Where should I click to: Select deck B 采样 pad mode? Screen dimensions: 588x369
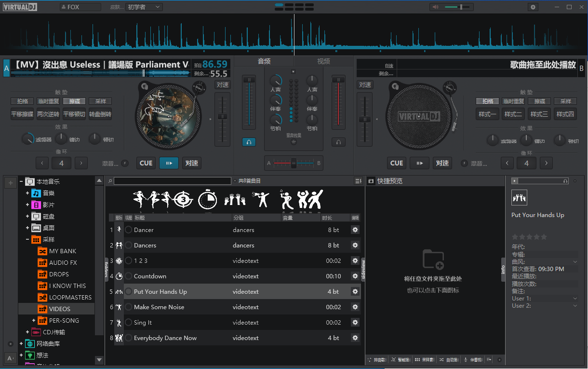pos(565,101)
